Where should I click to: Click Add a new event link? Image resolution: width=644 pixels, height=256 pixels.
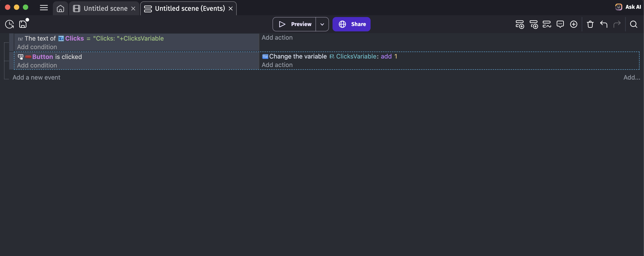[x=36, y=78]
